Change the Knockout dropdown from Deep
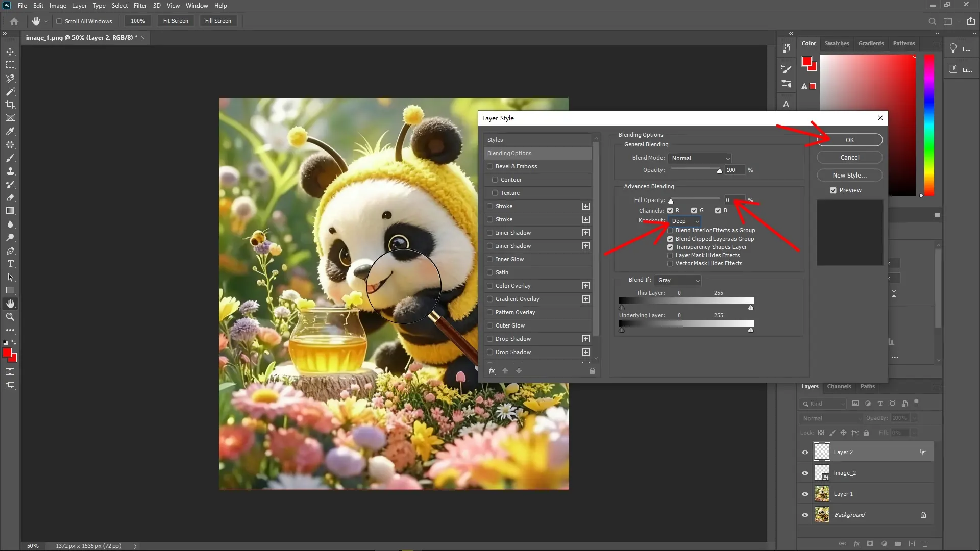 [684, 221]
